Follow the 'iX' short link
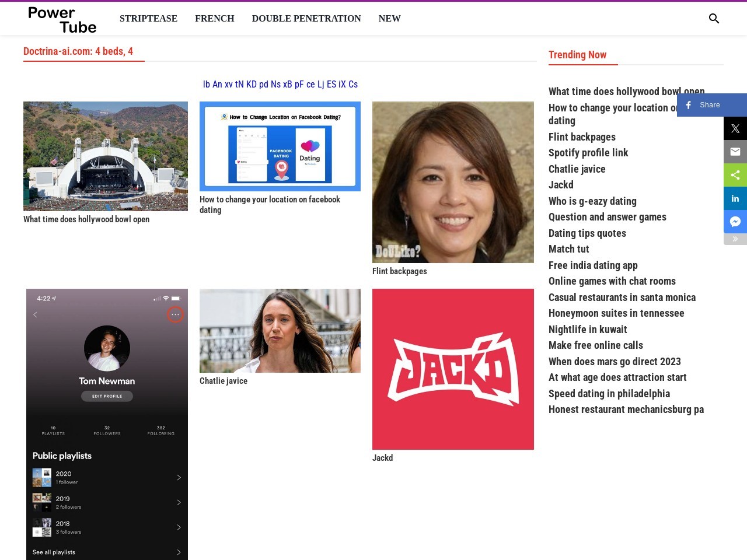 point(342,84)
